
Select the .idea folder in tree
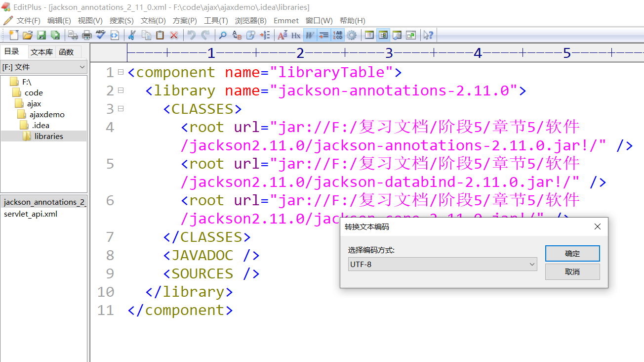(x=35, y=125)
